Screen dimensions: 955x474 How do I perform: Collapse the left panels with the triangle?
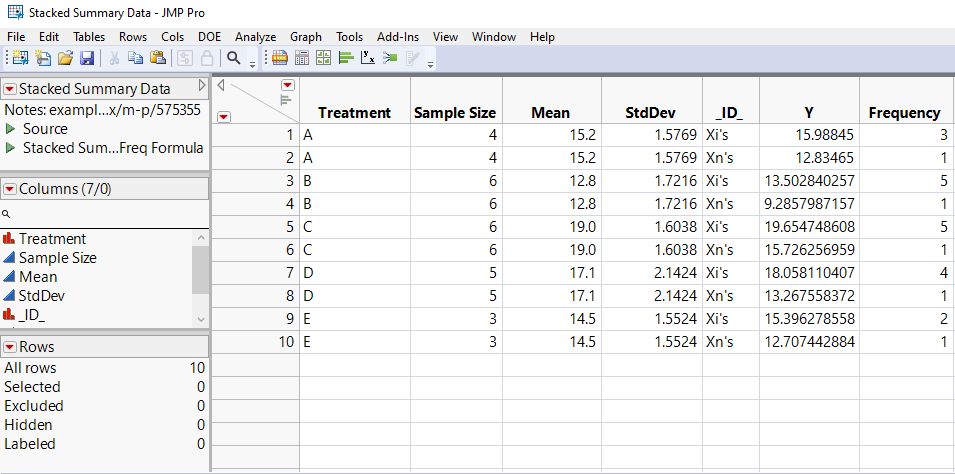coord(221,85)
